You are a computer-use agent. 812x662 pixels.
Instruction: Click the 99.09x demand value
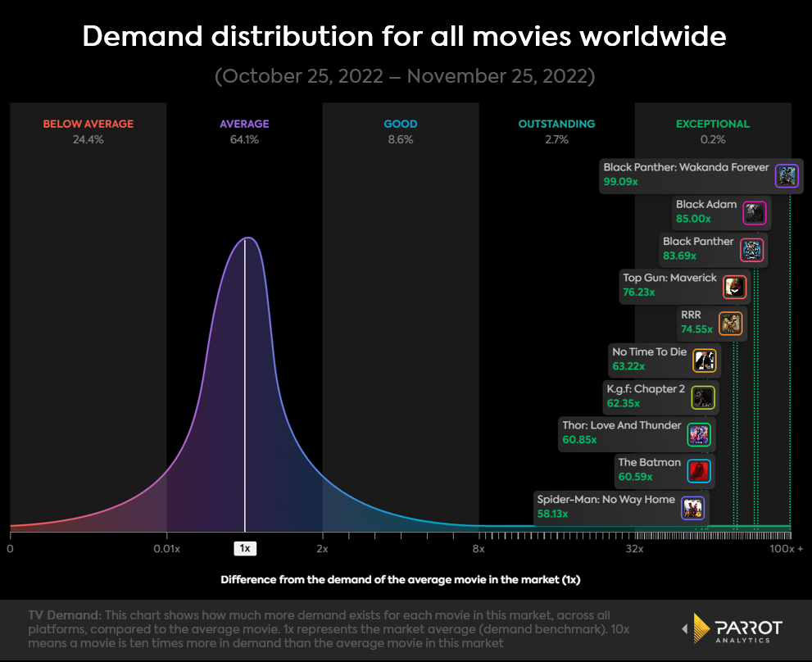[x=620, y=182]
